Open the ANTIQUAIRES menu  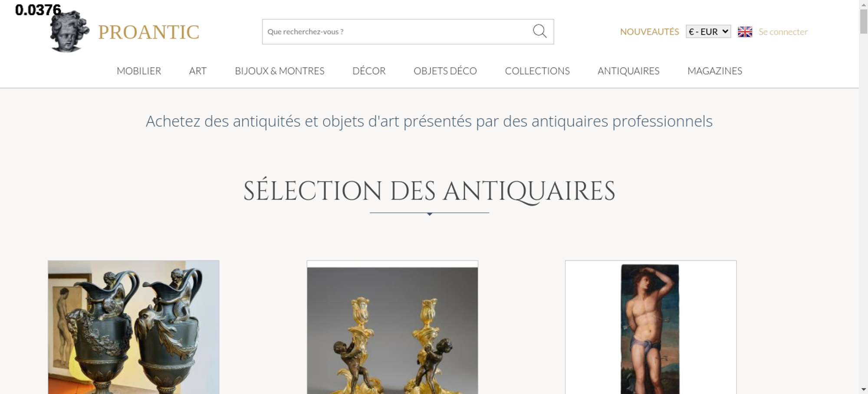point(628,71)
